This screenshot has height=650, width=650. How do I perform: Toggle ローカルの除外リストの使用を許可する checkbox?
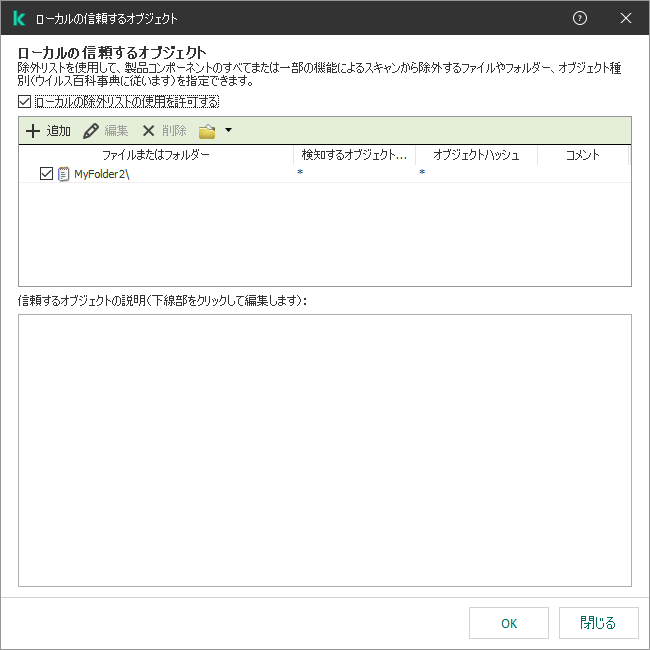[25, 102]
